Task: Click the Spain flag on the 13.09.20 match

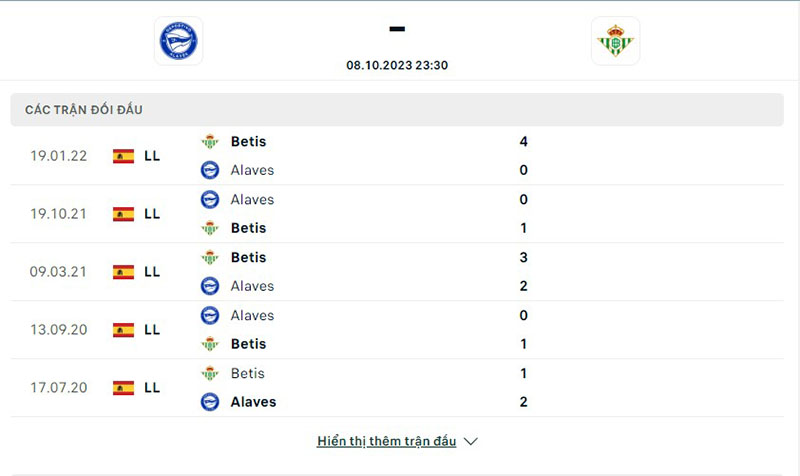Action: click(124, 330)
